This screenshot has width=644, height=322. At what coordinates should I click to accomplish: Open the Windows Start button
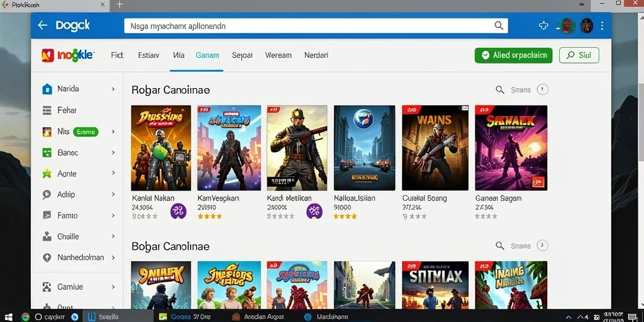click(x=8, y=317)
